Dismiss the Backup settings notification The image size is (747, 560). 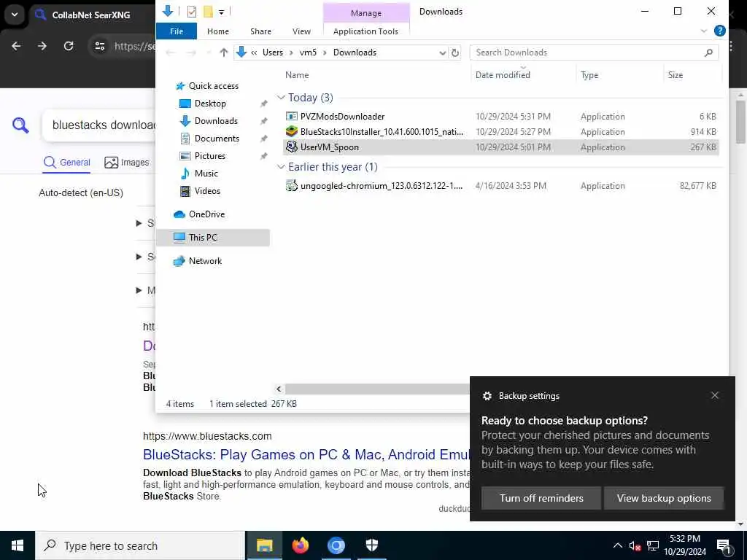pos(715,396)
